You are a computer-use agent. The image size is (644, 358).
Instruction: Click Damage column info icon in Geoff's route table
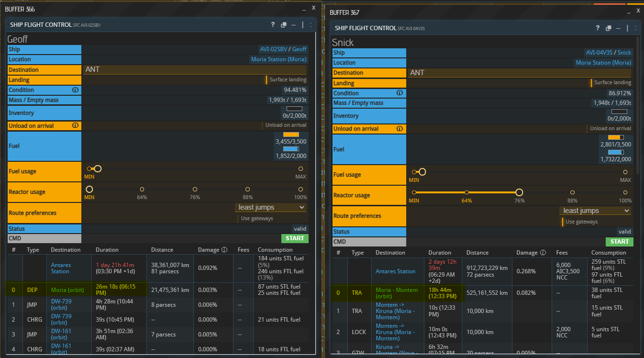(224, 250)
